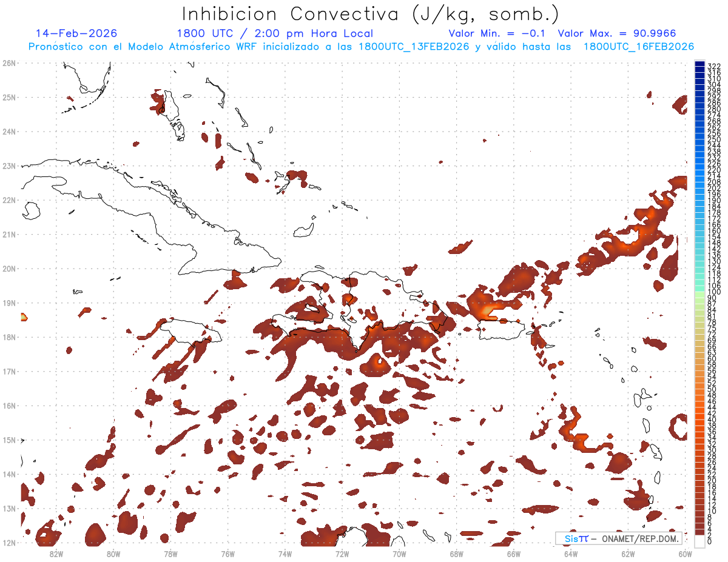Click the '17N' latitude label
728x562 pixels.
9,371
